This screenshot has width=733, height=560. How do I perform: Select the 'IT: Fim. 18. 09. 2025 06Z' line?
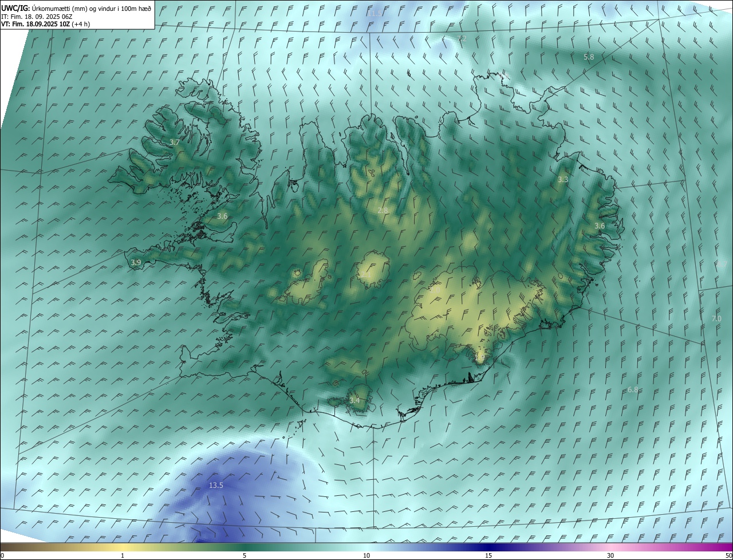38,17
